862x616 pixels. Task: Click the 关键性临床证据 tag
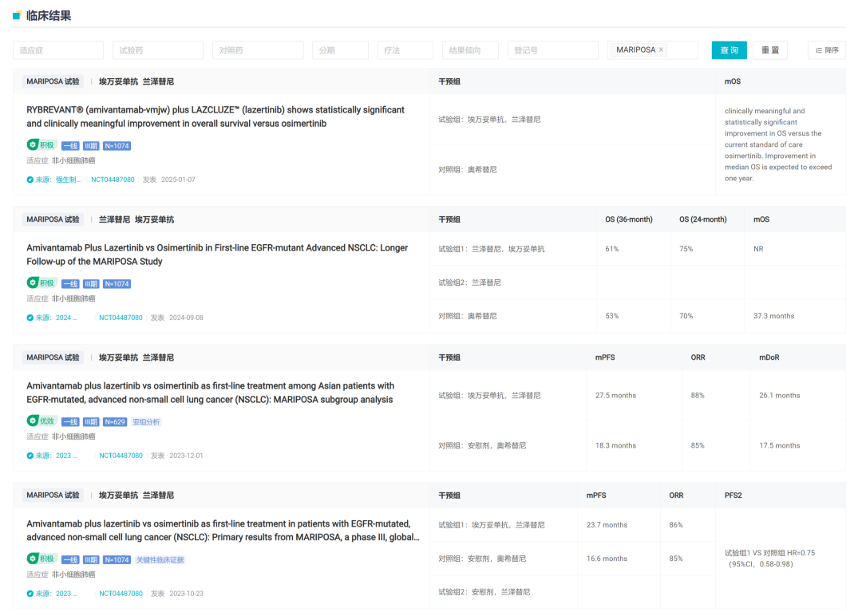tap(160, 560)
